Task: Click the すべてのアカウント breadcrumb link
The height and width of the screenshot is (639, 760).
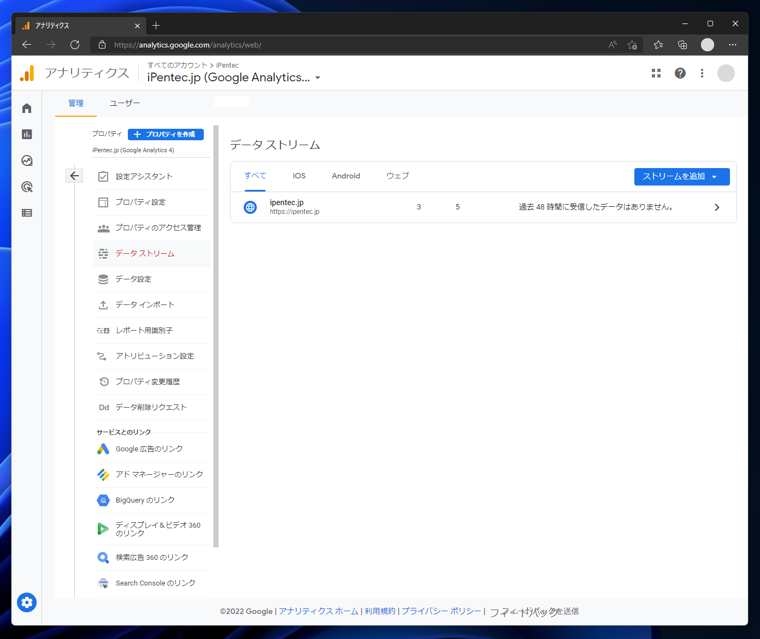Action: (177, 65)
